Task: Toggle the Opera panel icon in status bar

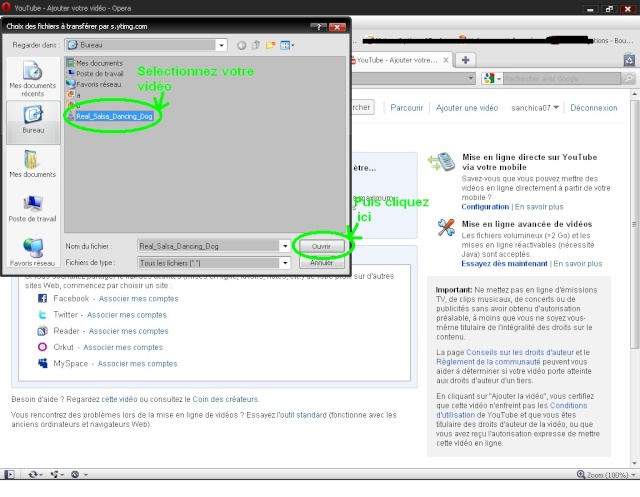Action: tap(9, 475)
